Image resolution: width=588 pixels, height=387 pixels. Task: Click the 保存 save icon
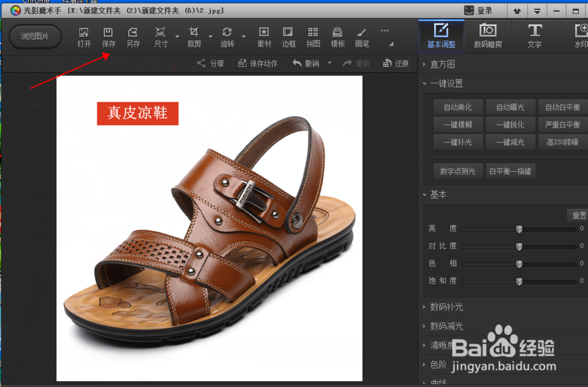point(108,37)
